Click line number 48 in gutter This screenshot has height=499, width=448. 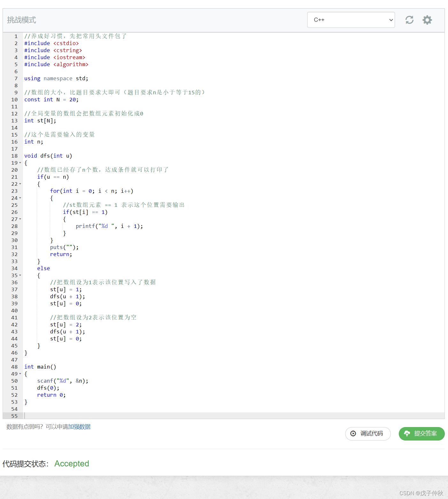tap(14, 367)
